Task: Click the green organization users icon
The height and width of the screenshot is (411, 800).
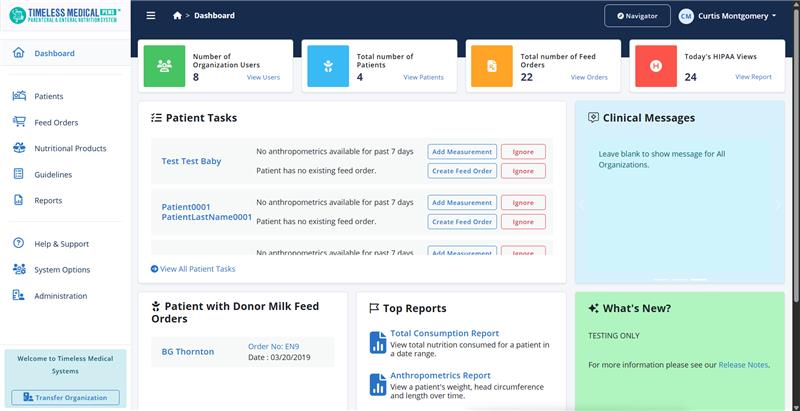Action: point(164,66)
